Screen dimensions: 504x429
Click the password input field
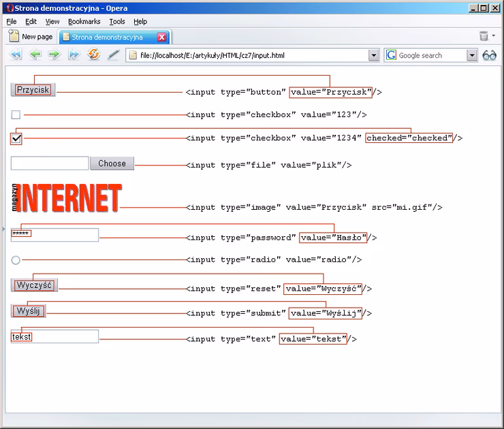tap(54, 235)
